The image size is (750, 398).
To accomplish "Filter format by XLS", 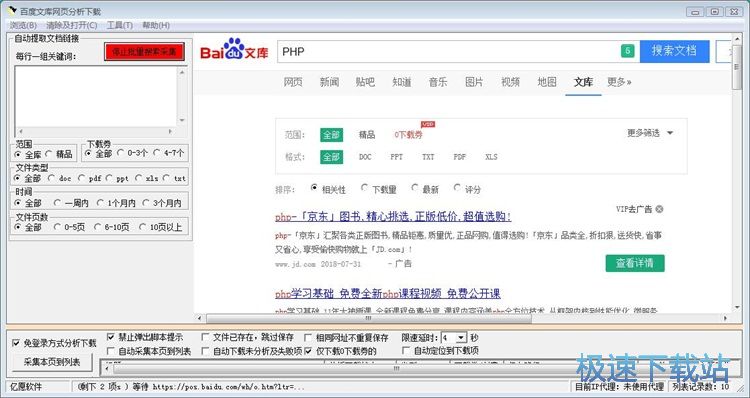I will pyautogui.click(x=491, y=157).
